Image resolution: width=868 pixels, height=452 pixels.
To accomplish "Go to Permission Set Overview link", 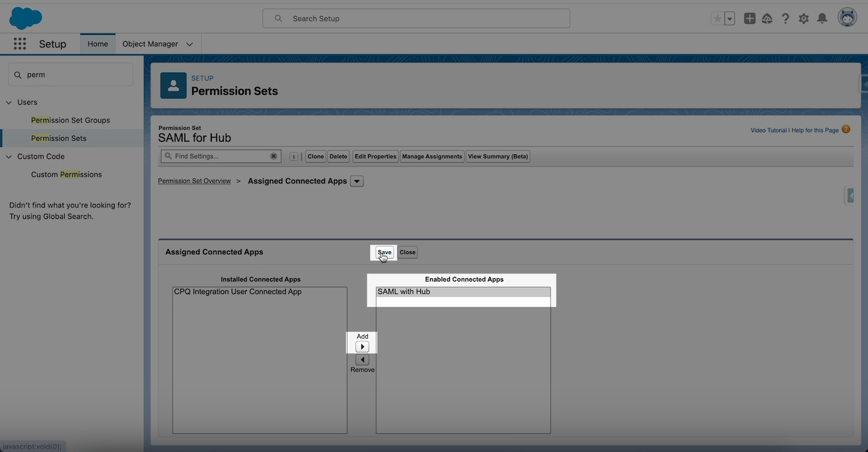I will click(x=194, y=181).
